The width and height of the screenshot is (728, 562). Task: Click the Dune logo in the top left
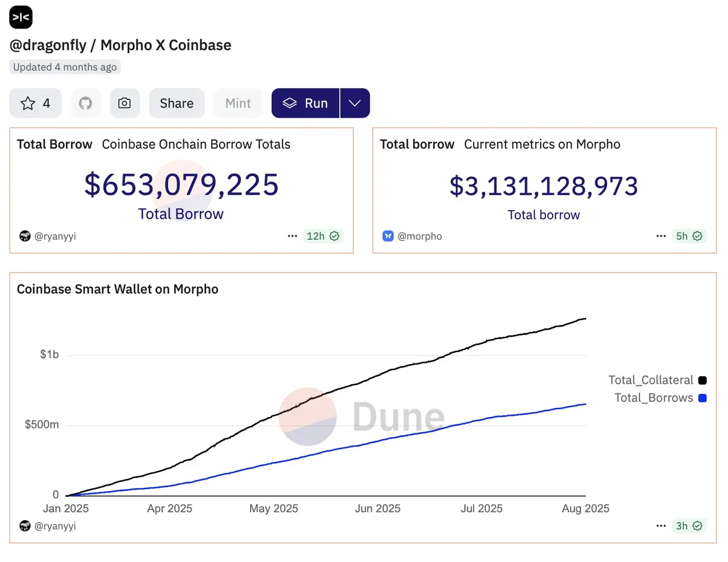click(x=20, y=17)
